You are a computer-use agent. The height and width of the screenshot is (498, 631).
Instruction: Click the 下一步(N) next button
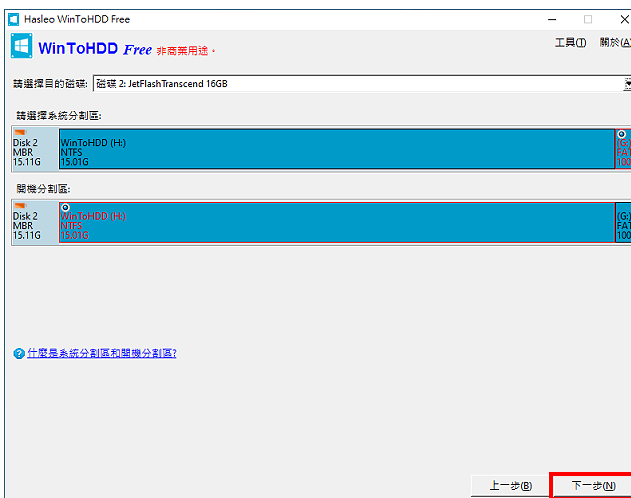(593, 486)
